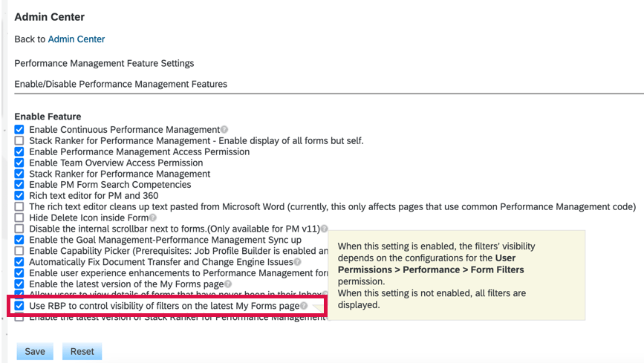Uncheck Enable Continuous Performance Management
Image resolution: width=644 pixels, height=363 pixels.
point(20,130)
